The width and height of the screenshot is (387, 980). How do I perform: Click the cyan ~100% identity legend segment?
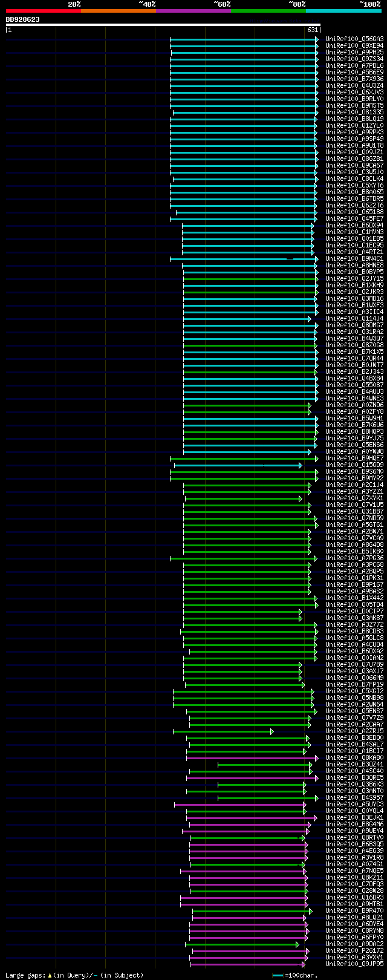click(x=343, y=10)
